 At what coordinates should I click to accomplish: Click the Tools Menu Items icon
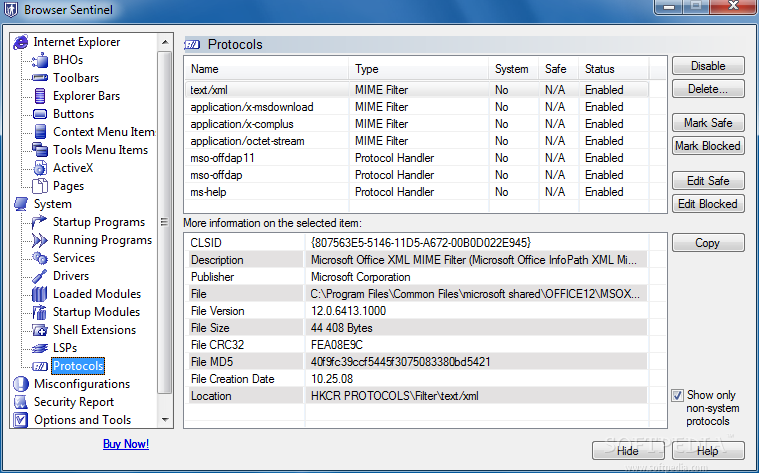click(x=40, y=150)
